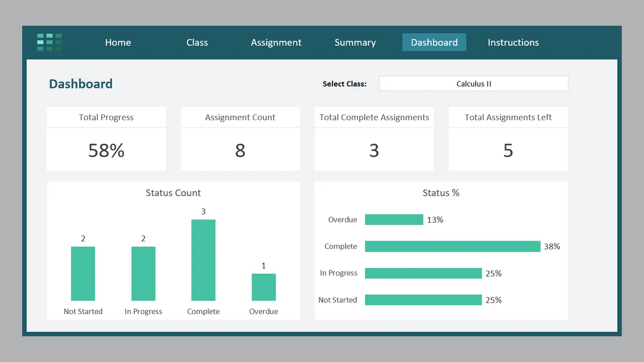
Task: Switch to the Class tab
Action: click(x=197, y=42)
